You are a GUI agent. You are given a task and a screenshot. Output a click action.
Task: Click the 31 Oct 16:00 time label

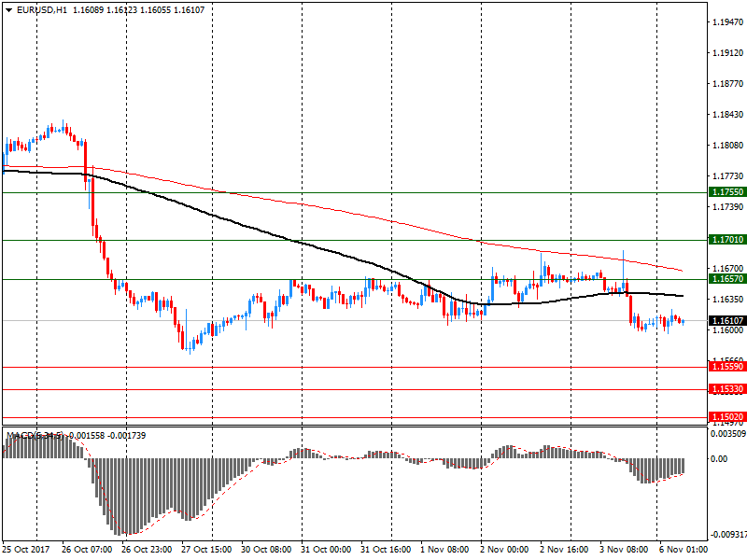(386, 550)
